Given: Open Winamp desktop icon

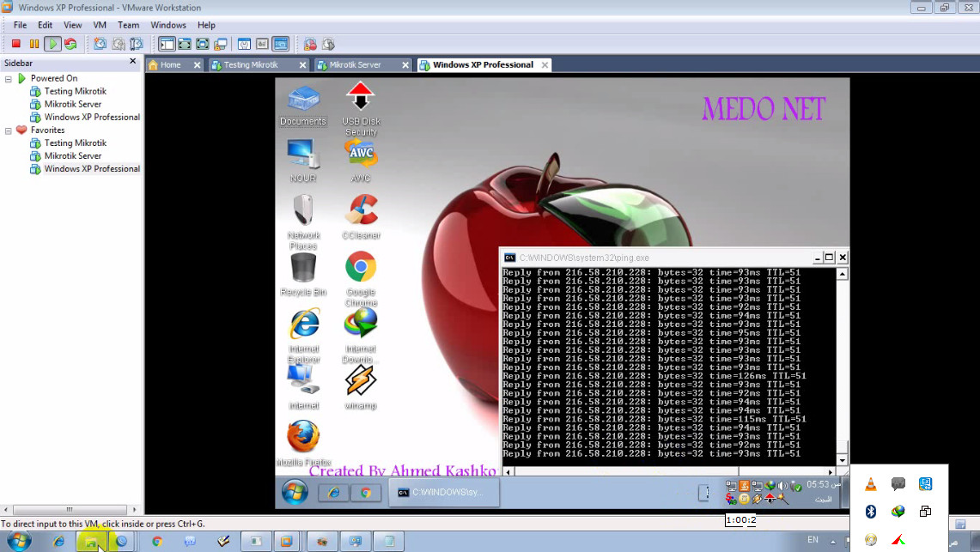Looking at the screenshot, I should coord(361,387).
